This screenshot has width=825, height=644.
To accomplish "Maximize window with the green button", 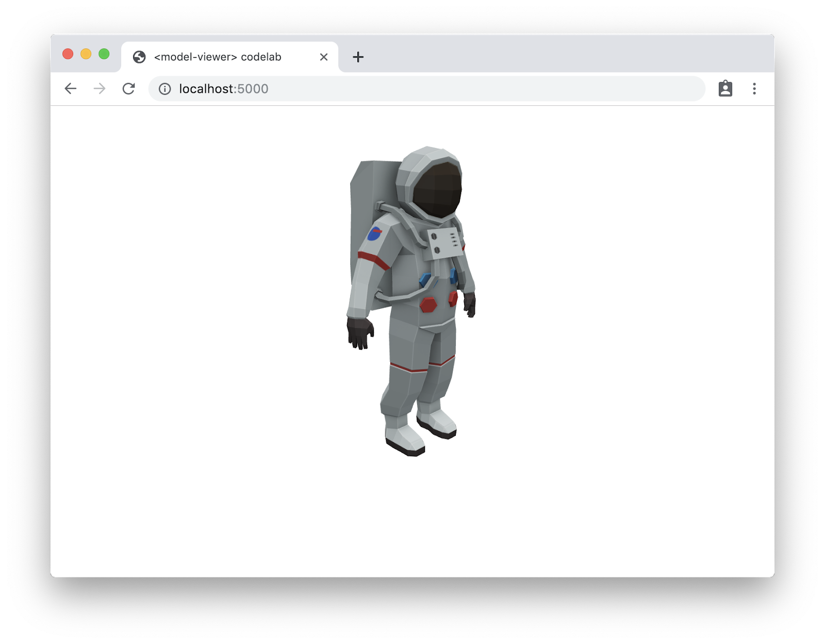I will [x=104, y=54].
